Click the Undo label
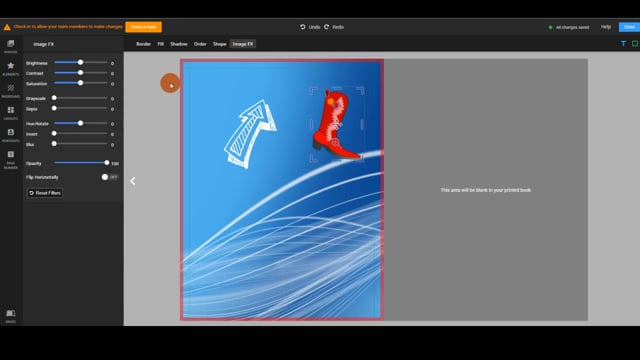Screen dimensions: 640x360 coord(314,27)
